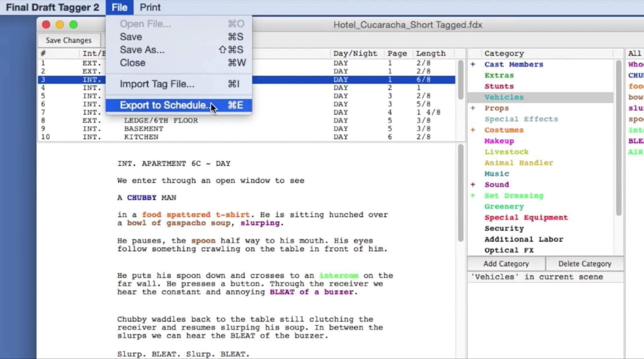Click tagged phrase BLEAT of a buzzer

pos(312,292)
